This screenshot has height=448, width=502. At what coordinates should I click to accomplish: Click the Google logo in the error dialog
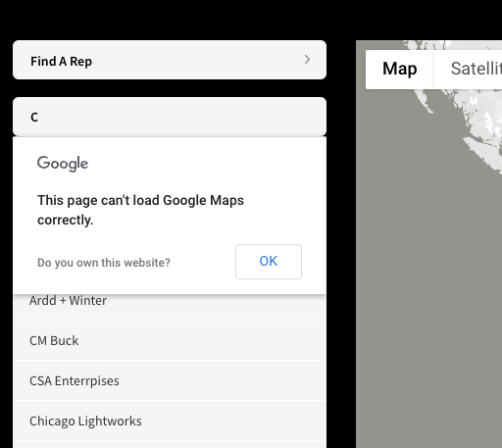coord(63,164)
